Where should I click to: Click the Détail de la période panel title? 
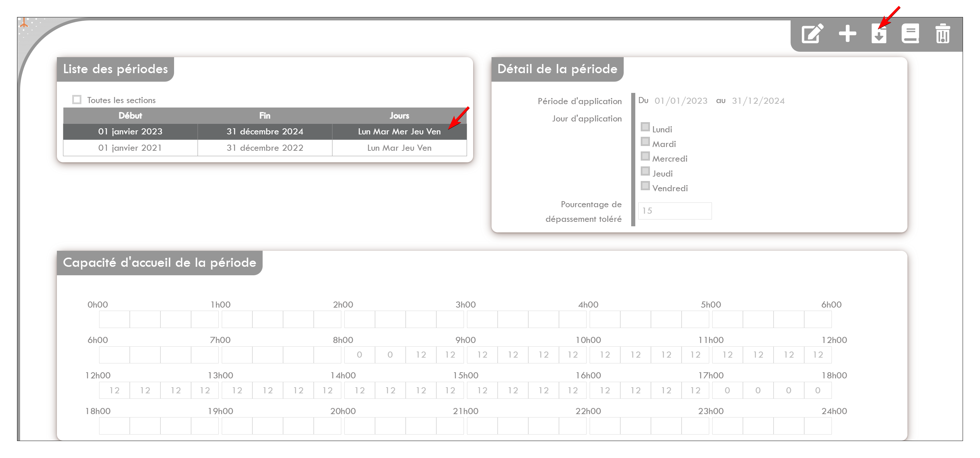click(557, 69)
